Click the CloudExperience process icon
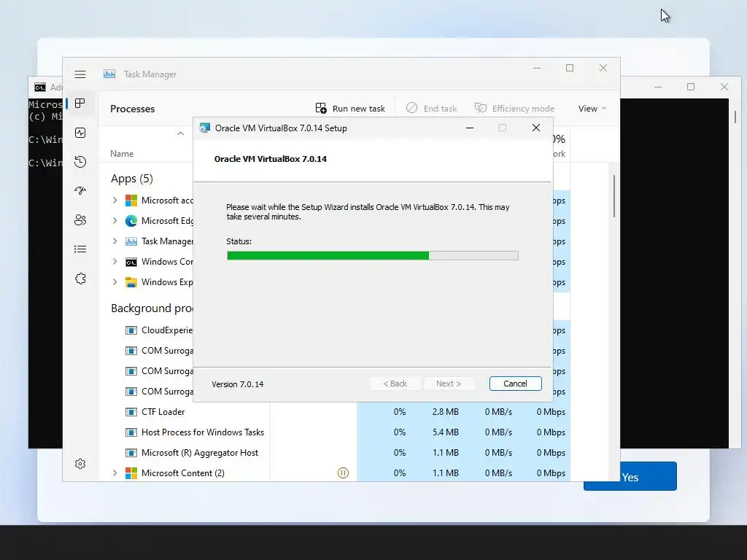The width and height of the screenshot is (747, 560). tap(131, 330)
